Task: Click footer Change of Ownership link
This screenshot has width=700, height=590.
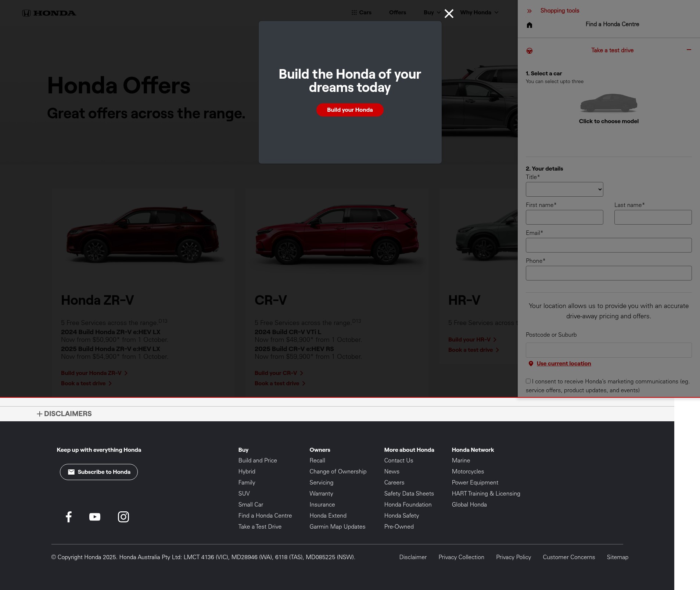Action: (x=338, y=472)
